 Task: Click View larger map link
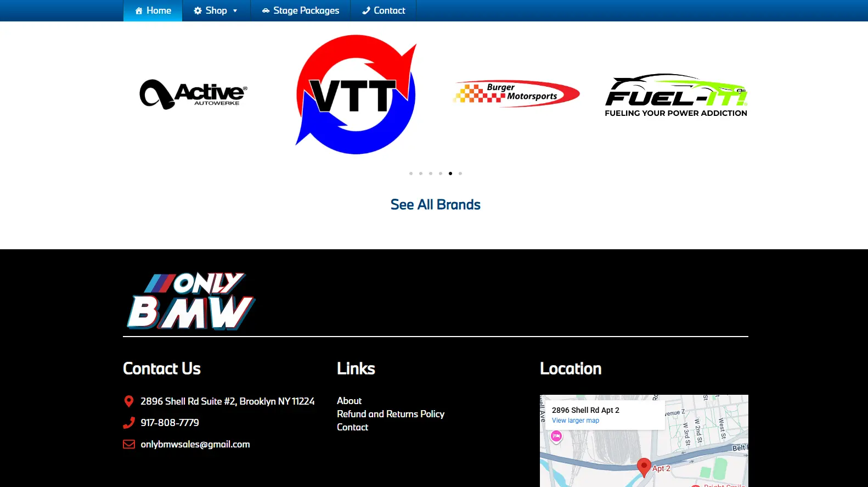click(575, 421)
